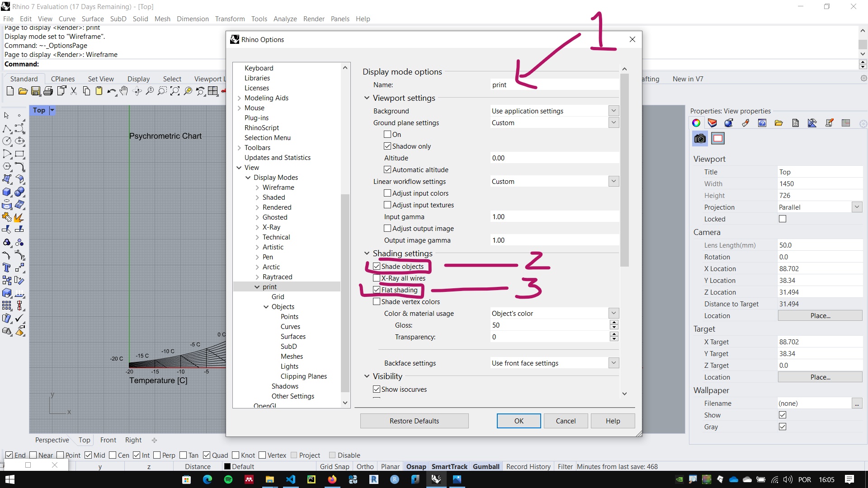Collapse the Shading settings section
The width and height of the screenshot is (868, 488).
coord(367,253)
